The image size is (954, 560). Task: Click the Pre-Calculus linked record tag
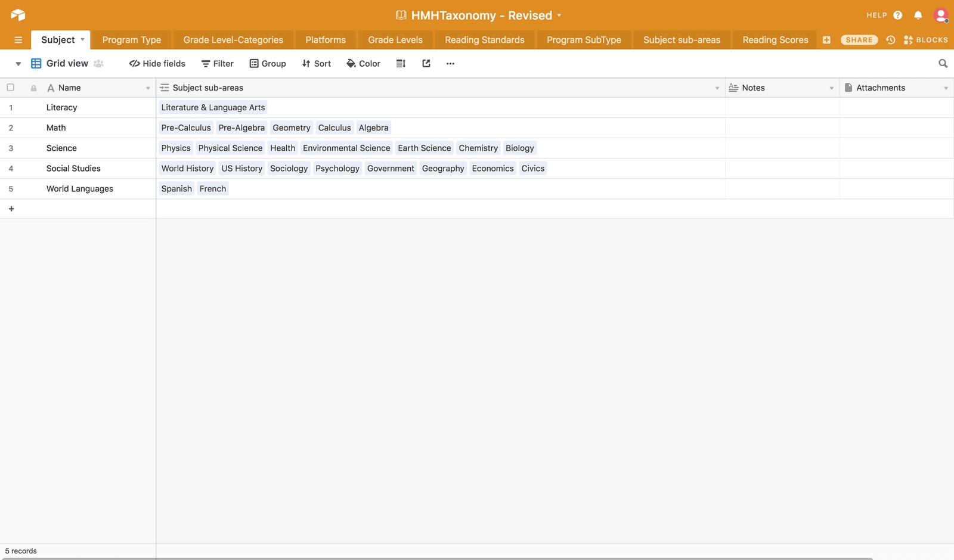point(186,128)
